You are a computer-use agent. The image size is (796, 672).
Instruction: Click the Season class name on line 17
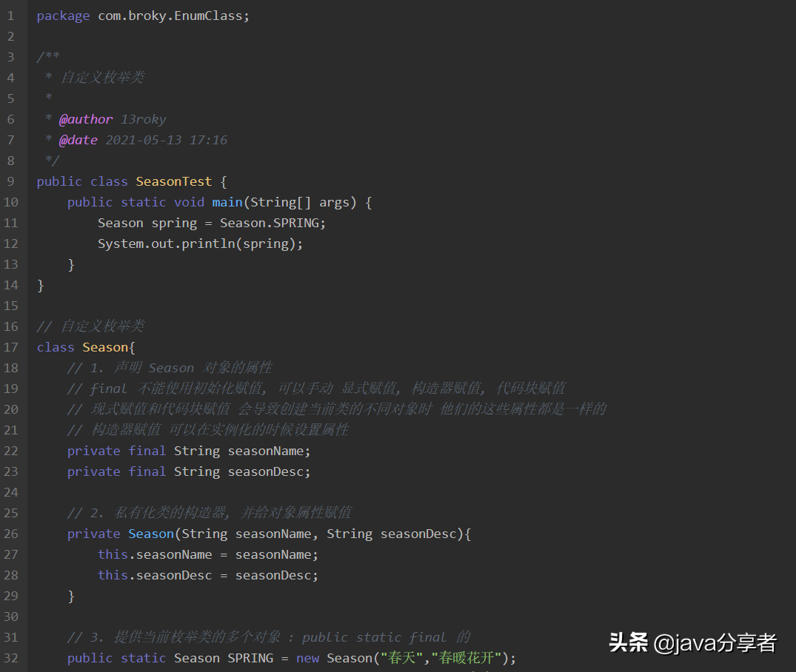point(105,347)
